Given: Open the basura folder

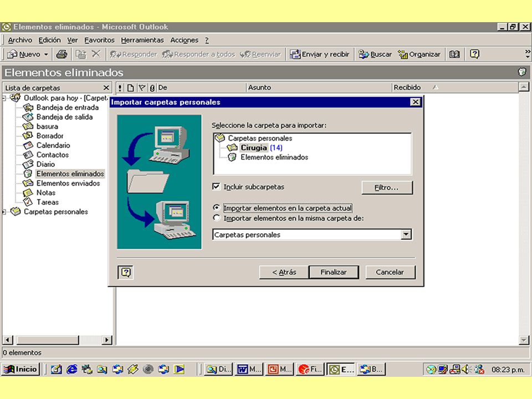Looking at the screenshot, I should coord(47,126).
